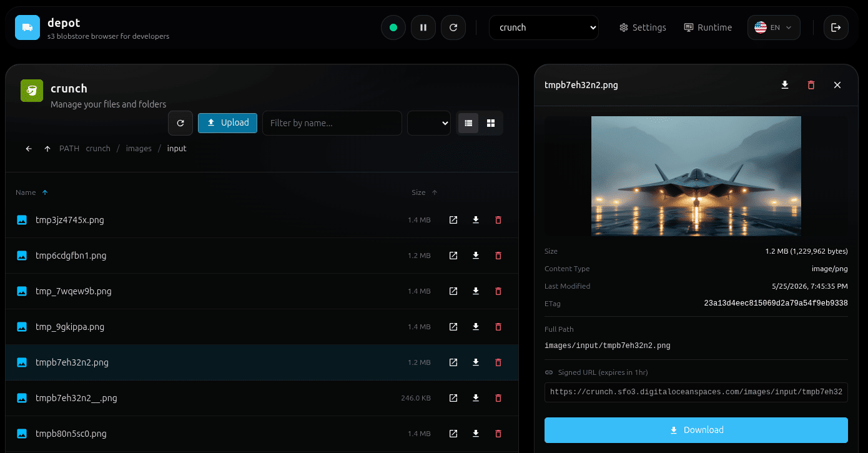Download tmpb80n5sc0.png from its row

click(x=476, y=434)
